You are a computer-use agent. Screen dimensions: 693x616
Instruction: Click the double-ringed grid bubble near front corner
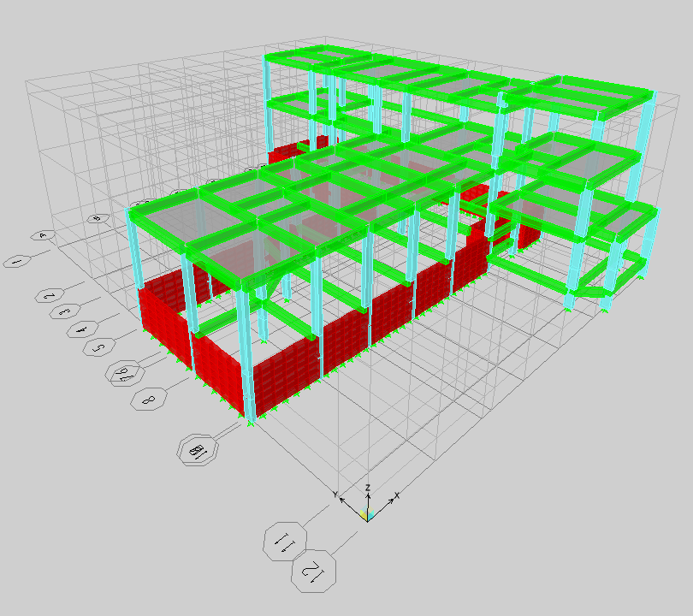(196, 448)
